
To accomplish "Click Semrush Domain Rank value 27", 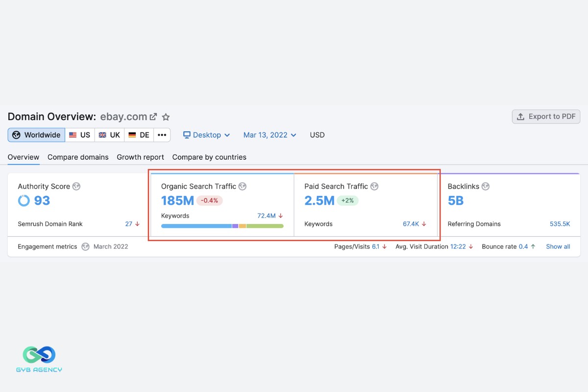I will tap(129, 224).
